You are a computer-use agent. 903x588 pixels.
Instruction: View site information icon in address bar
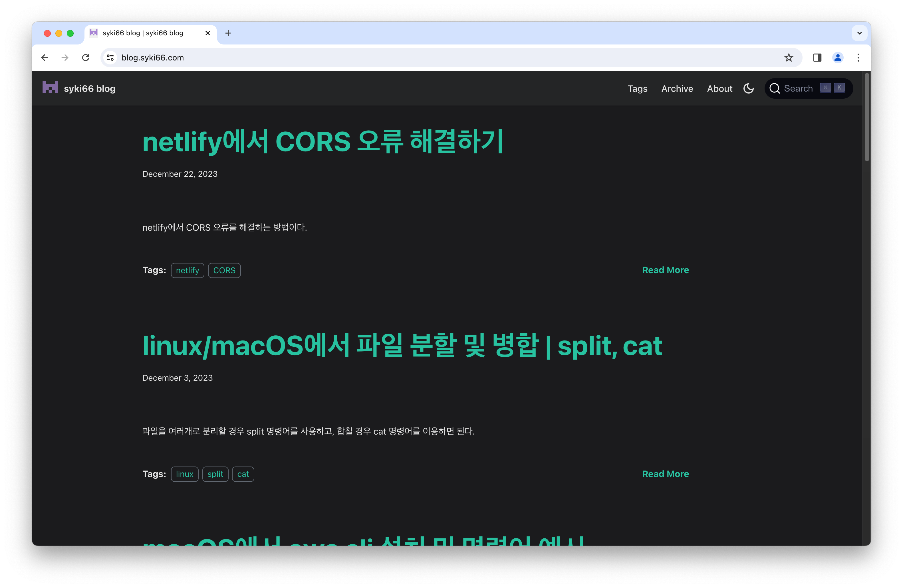point(110,58)
